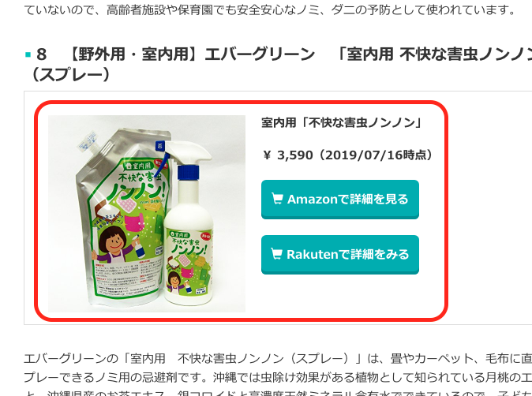Click the silver refill pouch in photo
532x396 pixels.
click(122, 217)
